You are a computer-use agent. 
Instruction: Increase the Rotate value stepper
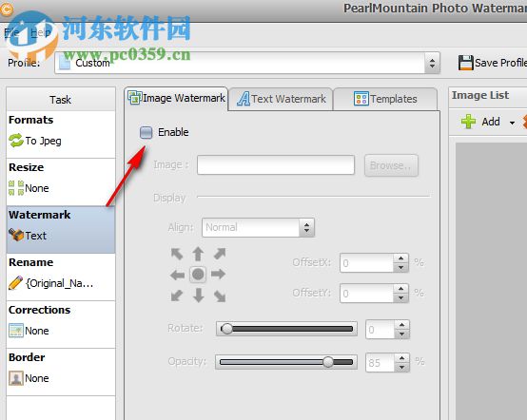[401, 325]
